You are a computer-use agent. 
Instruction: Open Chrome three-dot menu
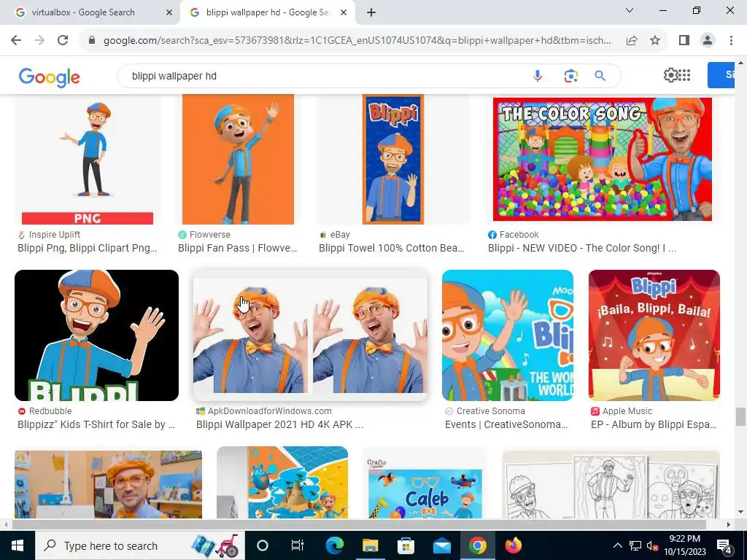731,41
